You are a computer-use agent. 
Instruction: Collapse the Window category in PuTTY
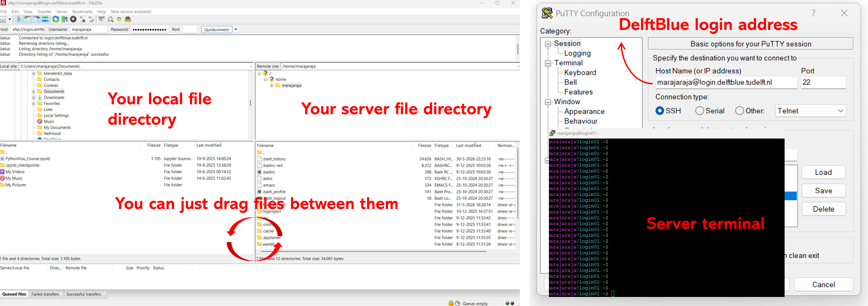point(548,102)
